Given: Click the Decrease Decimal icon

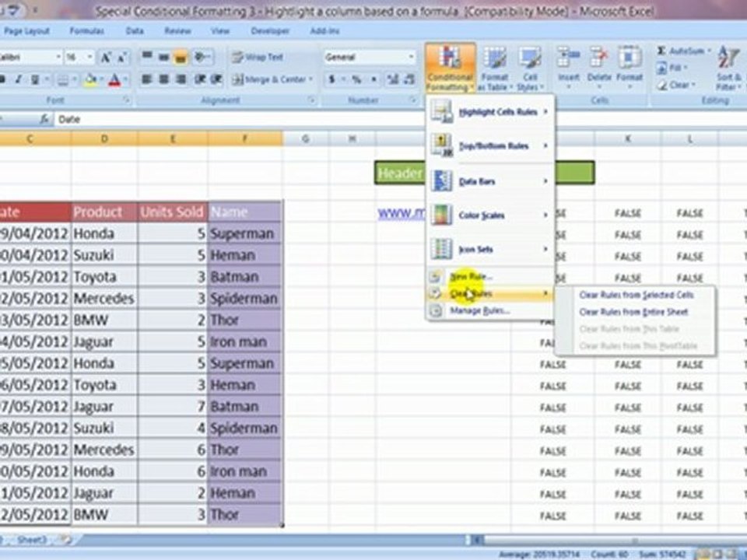Looking at the screenshot, I should tap(409, 79).
